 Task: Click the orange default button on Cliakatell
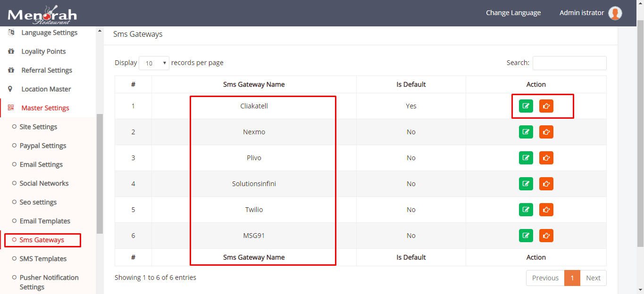coord(546,106)
